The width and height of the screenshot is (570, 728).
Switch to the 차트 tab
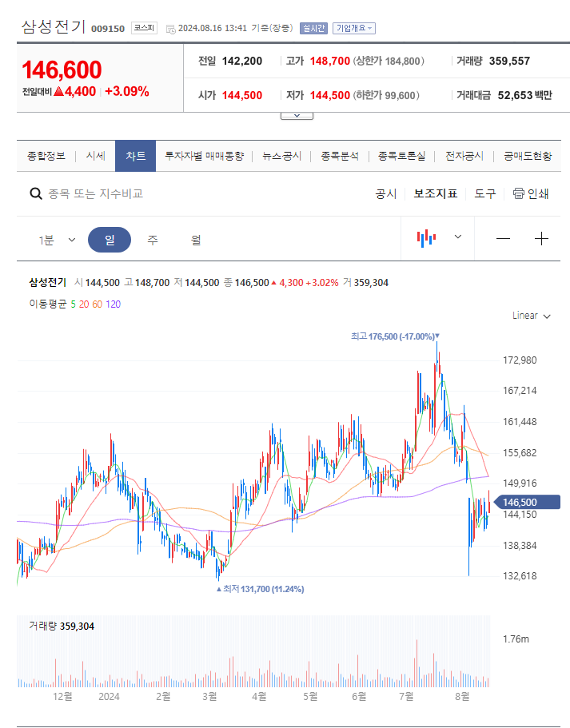point(135,156)
